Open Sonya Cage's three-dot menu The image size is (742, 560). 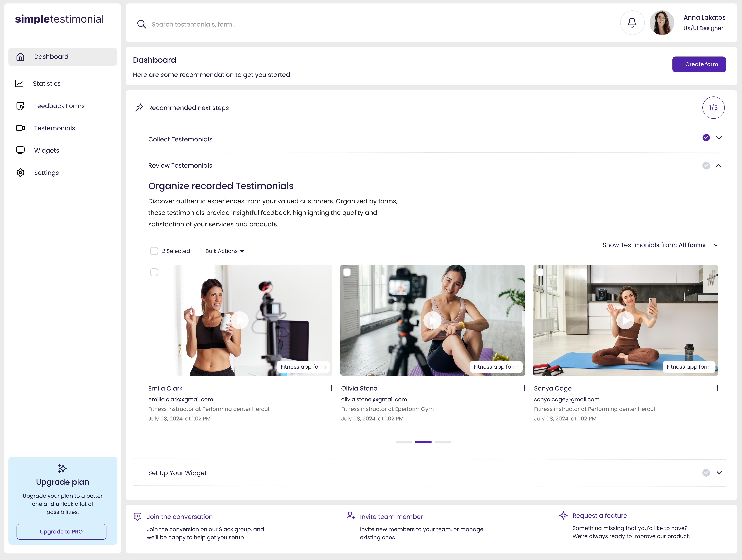717,388
